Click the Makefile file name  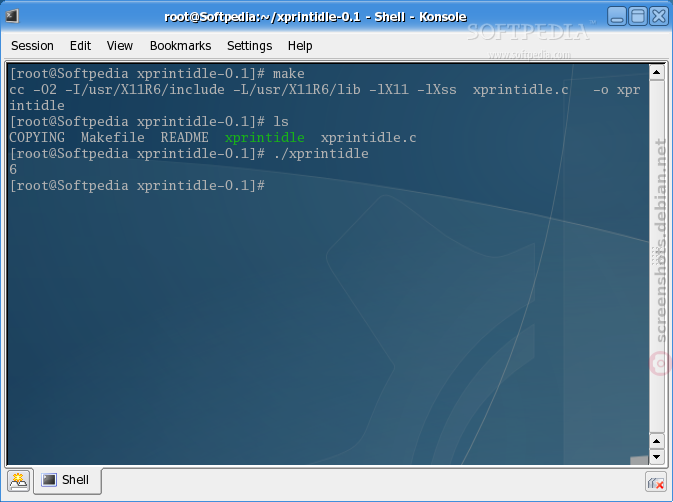click(112, 138)
